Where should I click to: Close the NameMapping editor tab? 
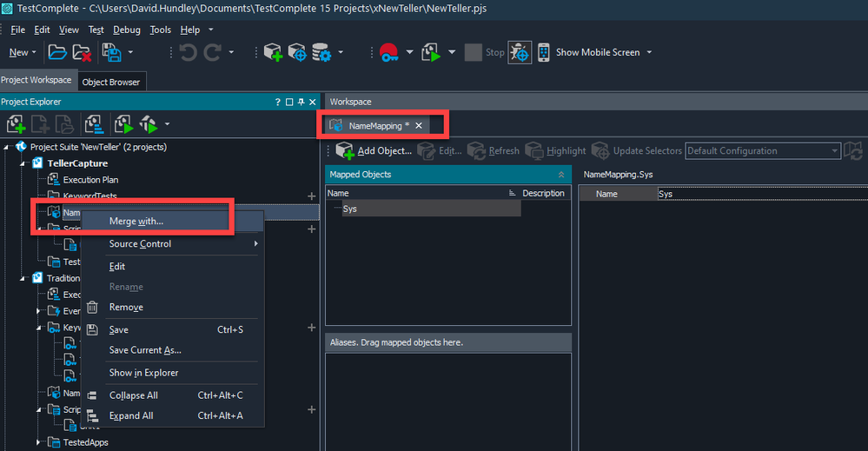pyautogui.click(x=418, y=126)
